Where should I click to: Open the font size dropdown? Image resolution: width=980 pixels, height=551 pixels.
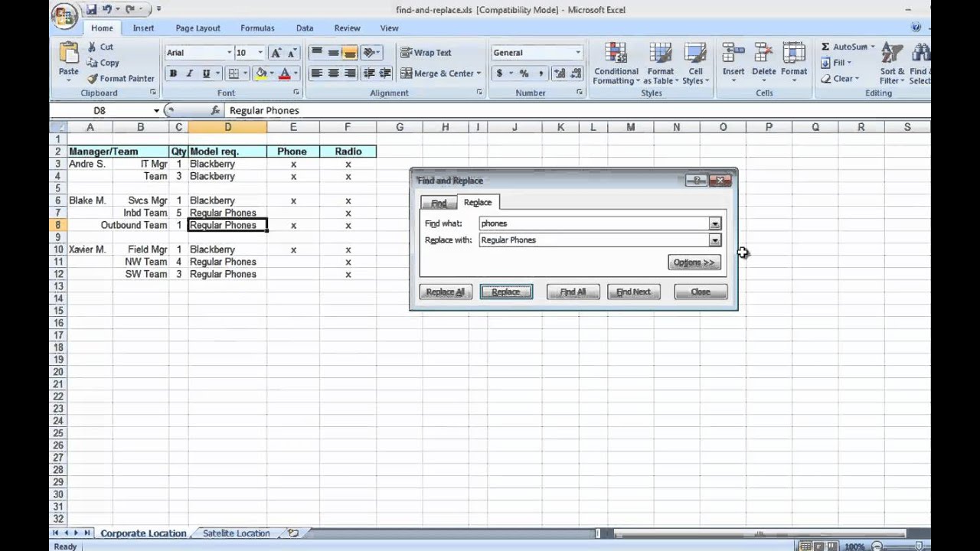(260, 53)
